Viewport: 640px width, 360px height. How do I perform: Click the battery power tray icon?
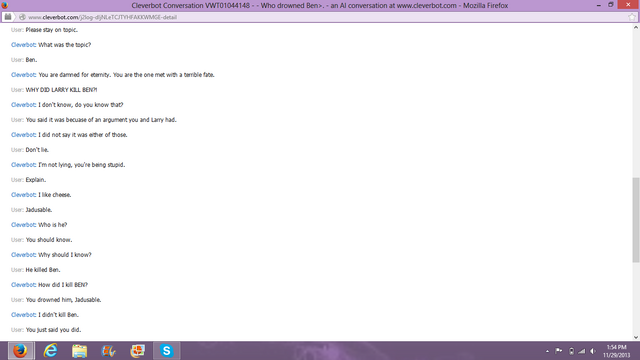point(571,351)
